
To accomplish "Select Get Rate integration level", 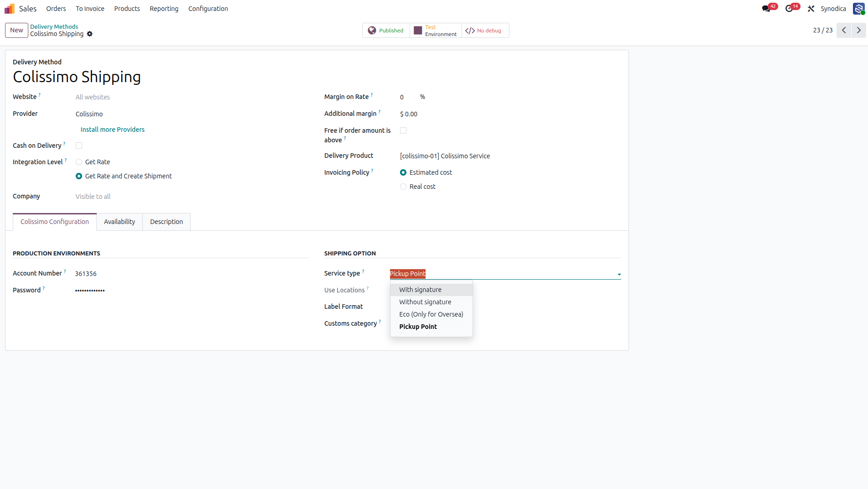I will [x=79, y=162].
